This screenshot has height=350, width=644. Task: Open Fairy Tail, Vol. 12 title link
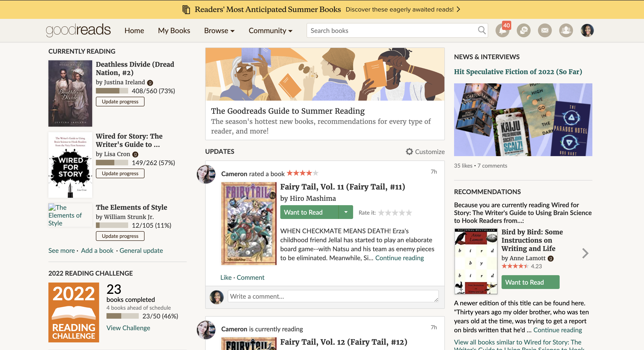344,342
